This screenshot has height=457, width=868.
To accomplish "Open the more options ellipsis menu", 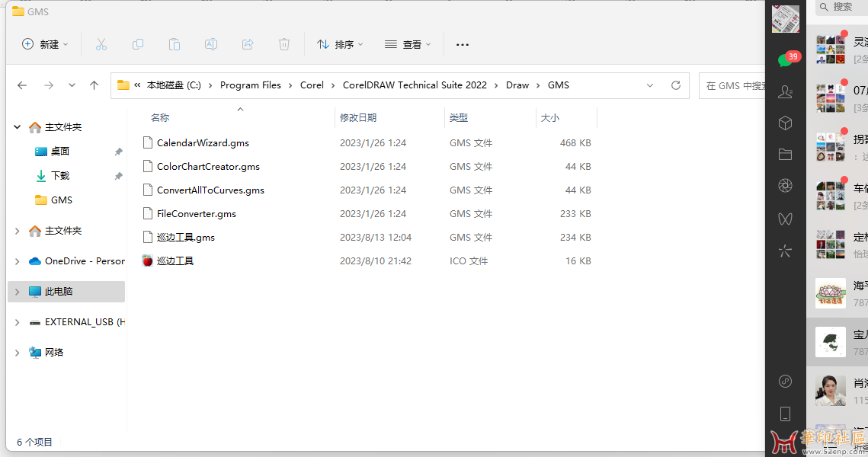I will click(463, 44).
